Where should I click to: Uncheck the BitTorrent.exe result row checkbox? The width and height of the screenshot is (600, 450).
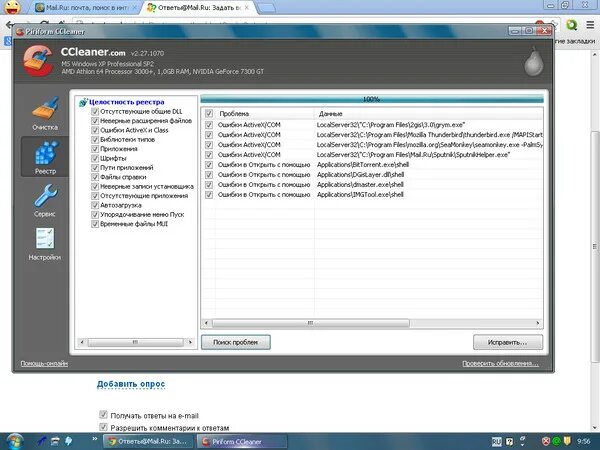[209, 165]
